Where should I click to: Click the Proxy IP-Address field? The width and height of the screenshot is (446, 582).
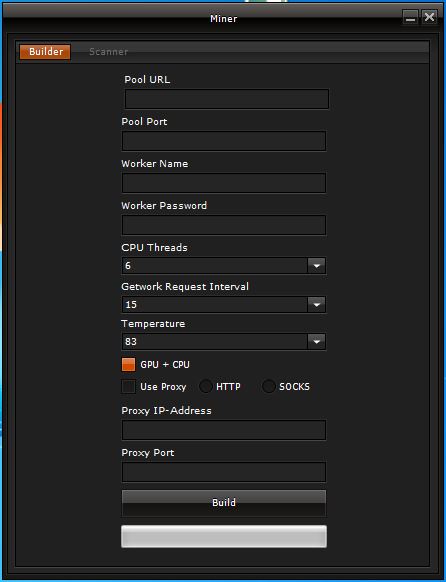tap(224, 430)
